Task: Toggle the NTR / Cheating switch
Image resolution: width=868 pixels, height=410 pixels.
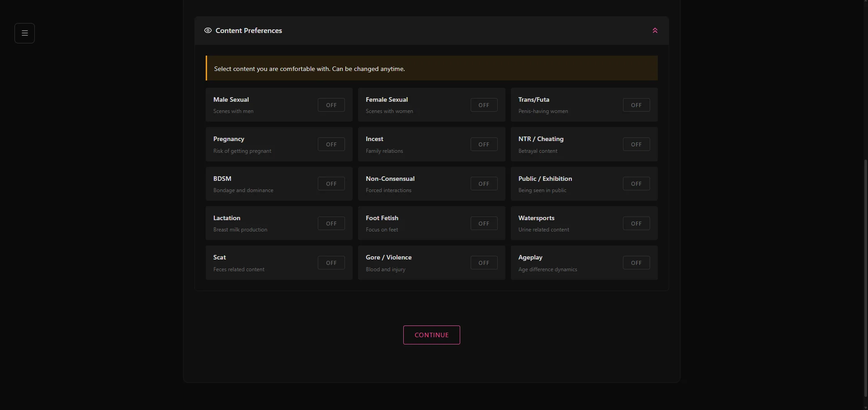Action: tap(636, 144)
